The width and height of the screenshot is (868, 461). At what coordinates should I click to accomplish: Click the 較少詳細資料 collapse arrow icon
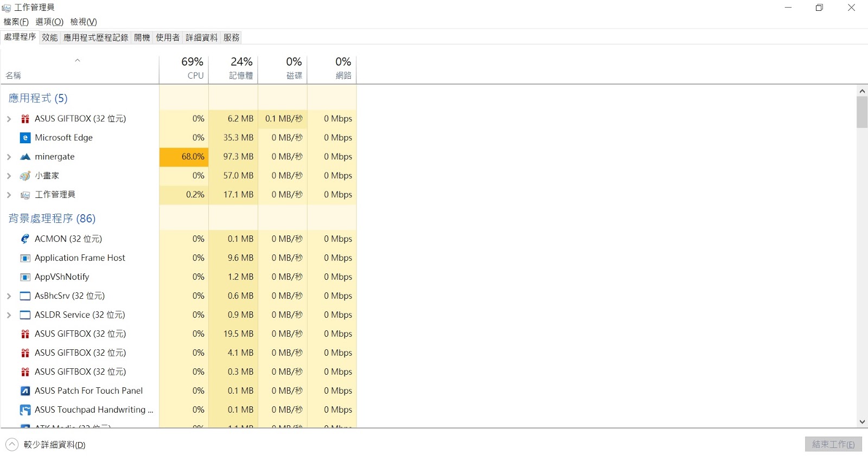(x=12, y=445)
